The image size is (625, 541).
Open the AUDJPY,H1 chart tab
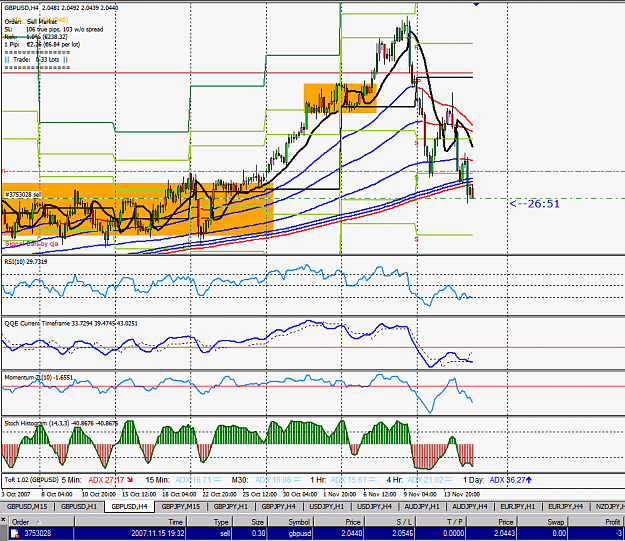pyautogui.click(x=422, y=507)
